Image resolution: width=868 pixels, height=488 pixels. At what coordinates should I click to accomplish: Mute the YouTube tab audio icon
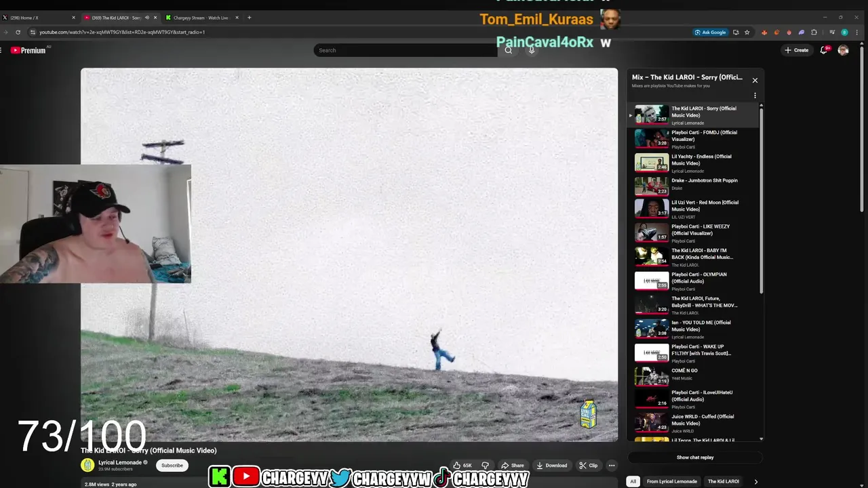click(147, 18)
